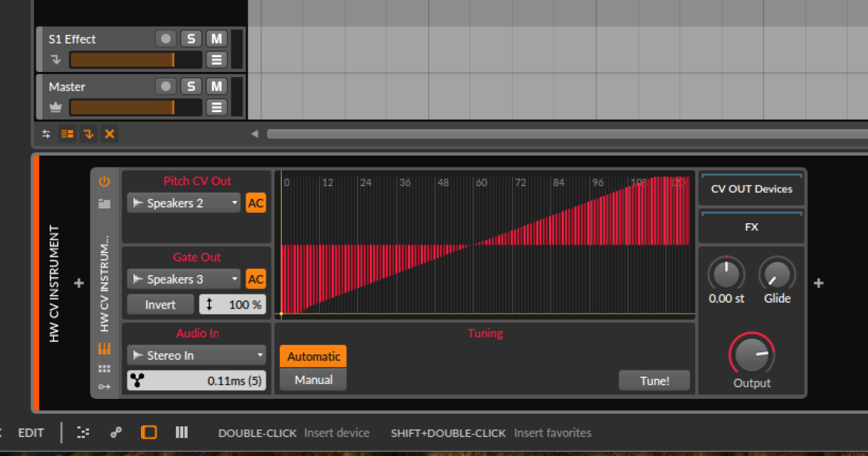868x456 pixels.
Task: Mute the Master track
Action: pyautogui.click(x=217, y=86)
